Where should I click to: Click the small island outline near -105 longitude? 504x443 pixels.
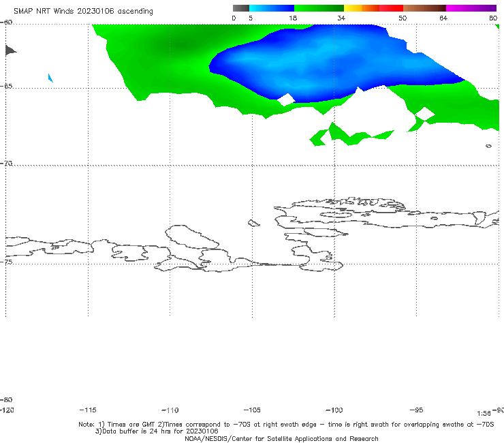[253, 223]
